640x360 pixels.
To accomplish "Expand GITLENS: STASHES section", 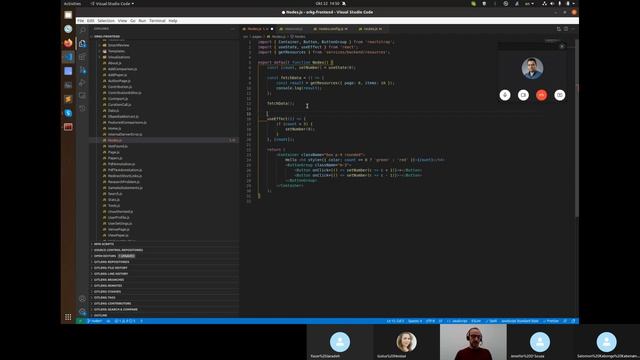I will click(164, 291).
